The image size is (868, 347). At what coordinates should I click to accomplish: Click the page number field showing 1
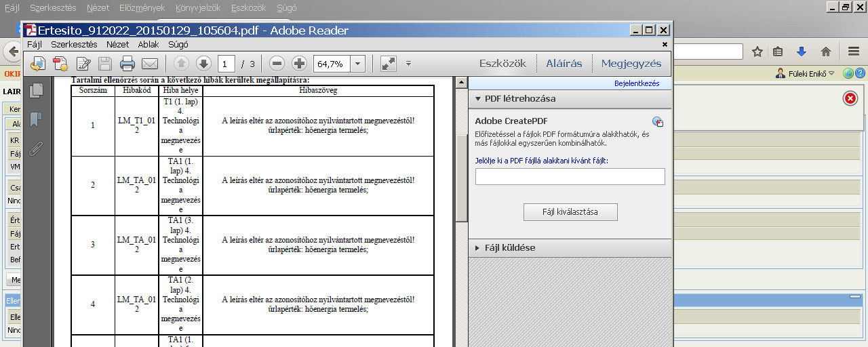(226, 64)
